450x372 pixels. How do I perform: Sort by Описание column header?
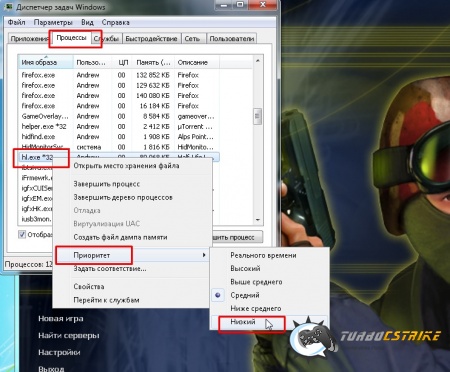point(196,62)
